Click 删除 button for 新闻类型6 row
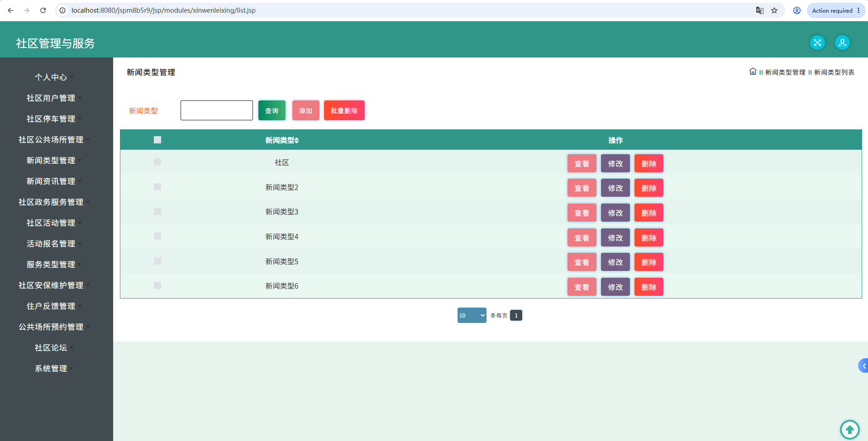This screenshot has height=441, width=868. coord(649,287)
